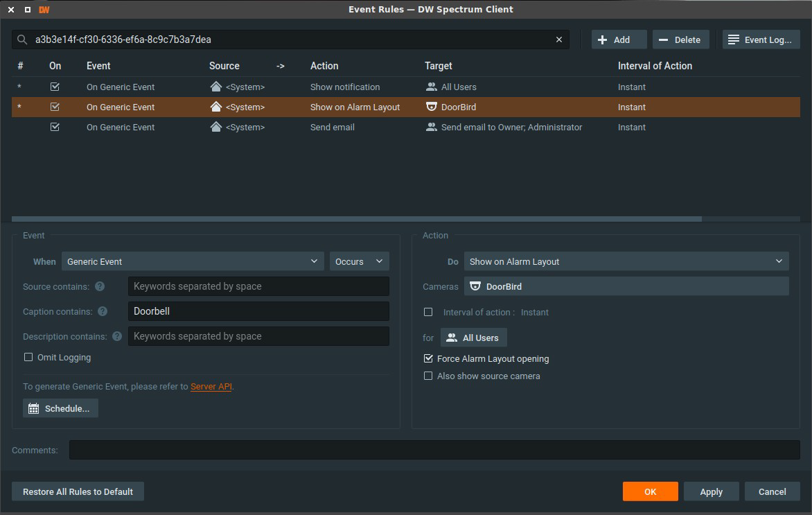This screenshot has width=812, height=515.
Task: Sort by the Event column header
Action: pyautogui.click(x=98, y=66)
